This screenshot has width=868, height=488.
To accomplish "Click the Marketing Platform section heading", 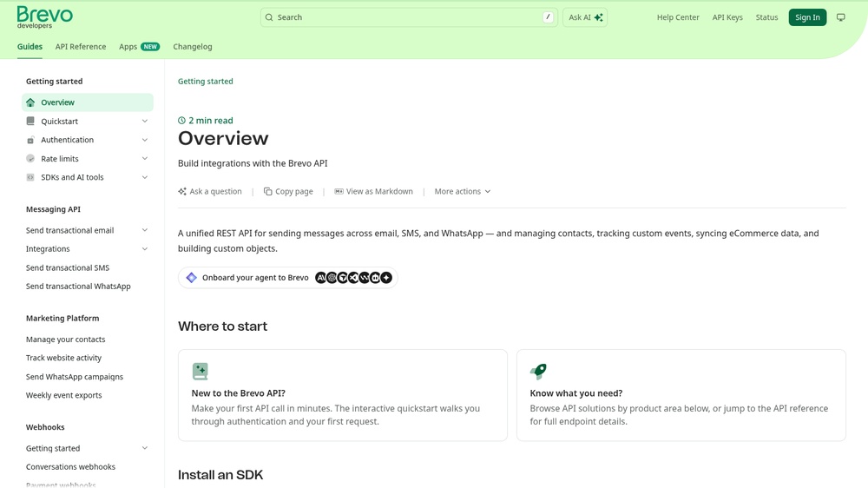I will coord(62,319).
